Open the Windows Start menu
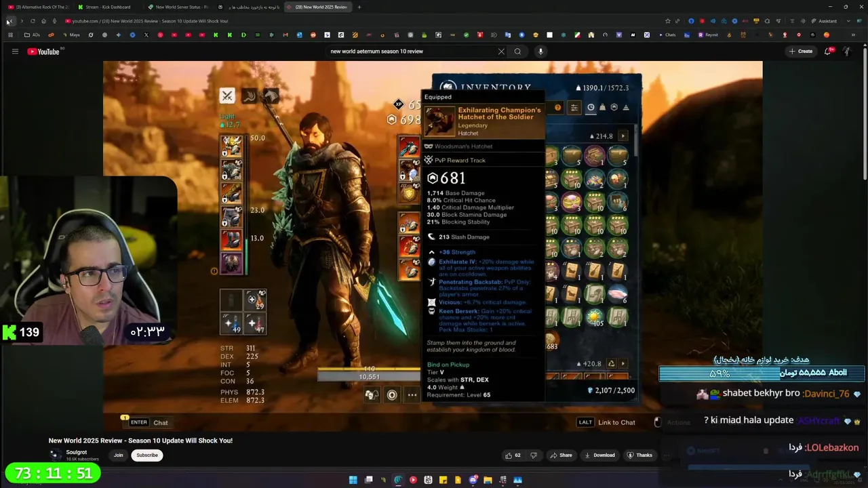Viewport: 868px width, 488px height. point(353,480)
